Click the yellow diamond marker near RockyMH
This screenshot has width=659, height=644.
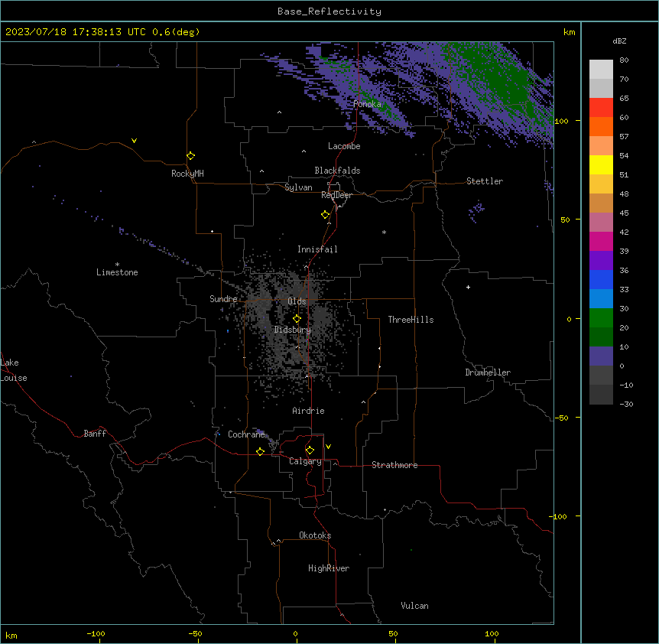click(190, 155)
